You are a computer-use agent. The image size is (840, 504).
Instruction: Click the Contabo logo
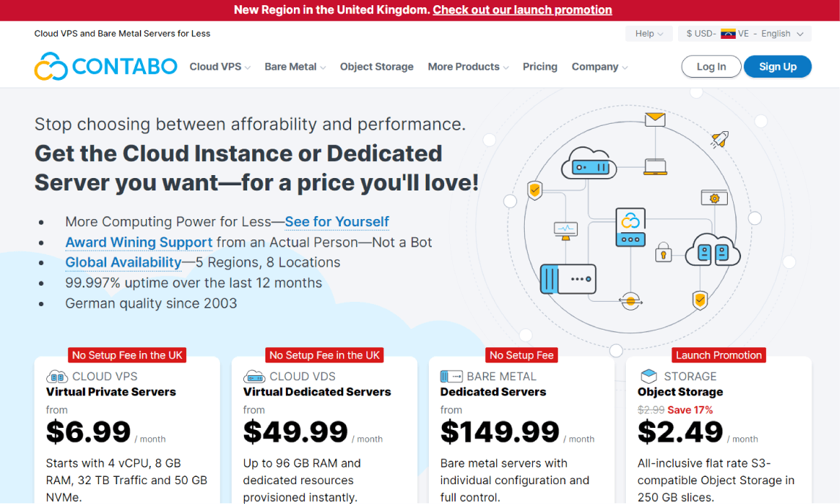(x=106, y=67)
